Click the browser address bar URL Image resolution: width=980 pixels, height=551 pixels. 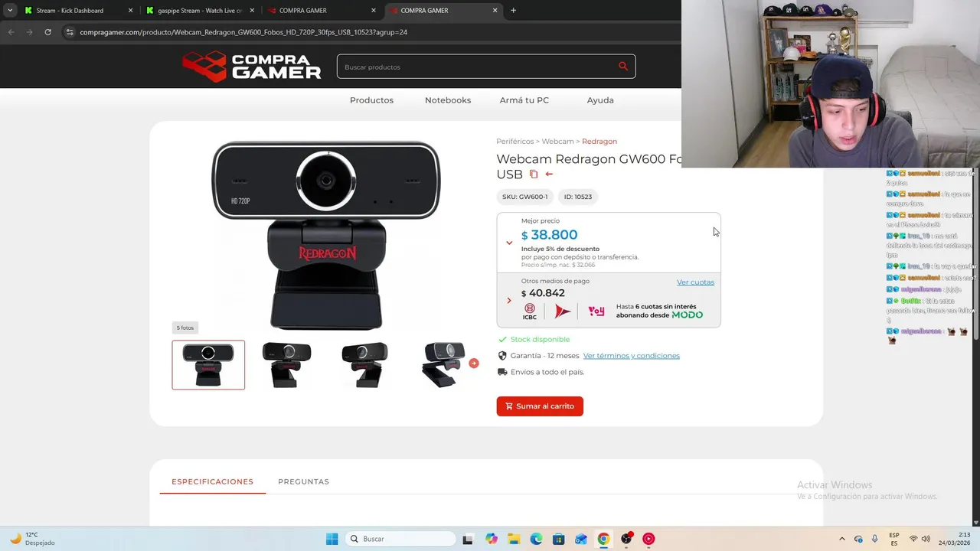[243, 32]
